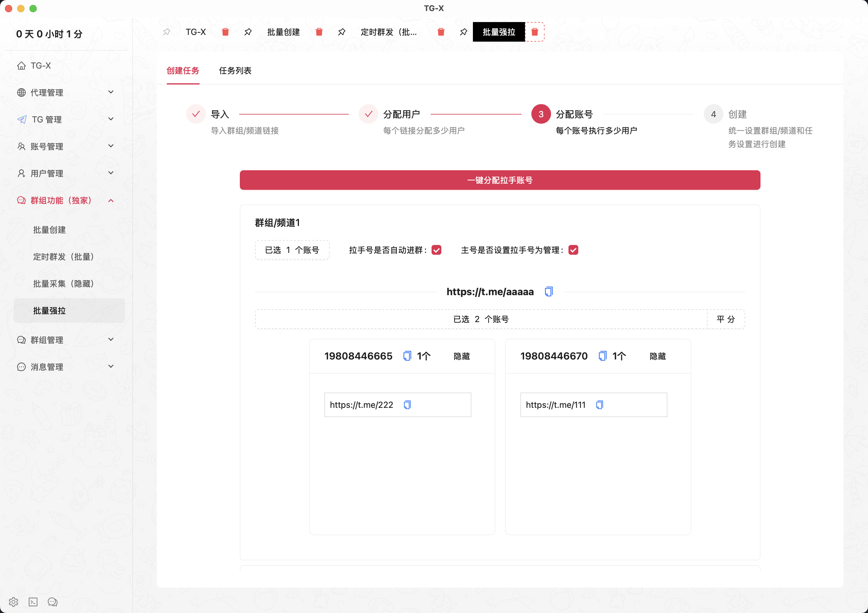Viewport: 868px width, 613px height.
Task: Toggle 主号是否设置拉手号为管理 checkbox
Action: (573, 250)
